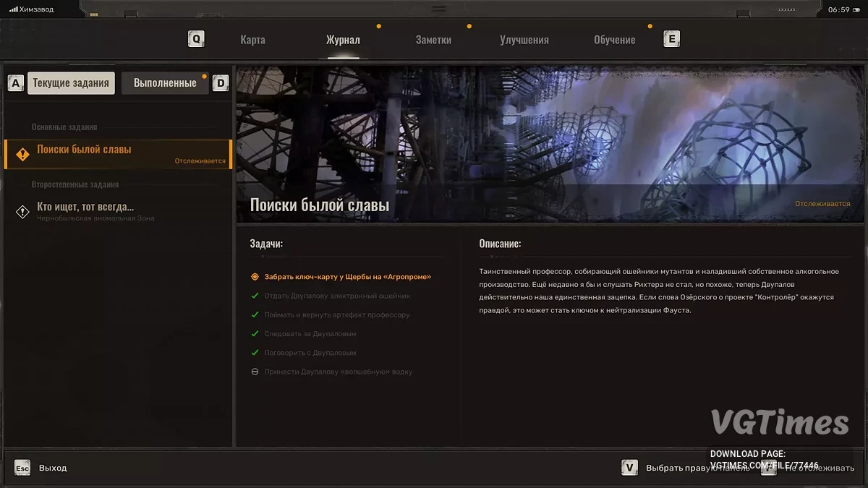Click the A key icon beside Текущие задания
The image size is (868, 488).
(15, 83)
